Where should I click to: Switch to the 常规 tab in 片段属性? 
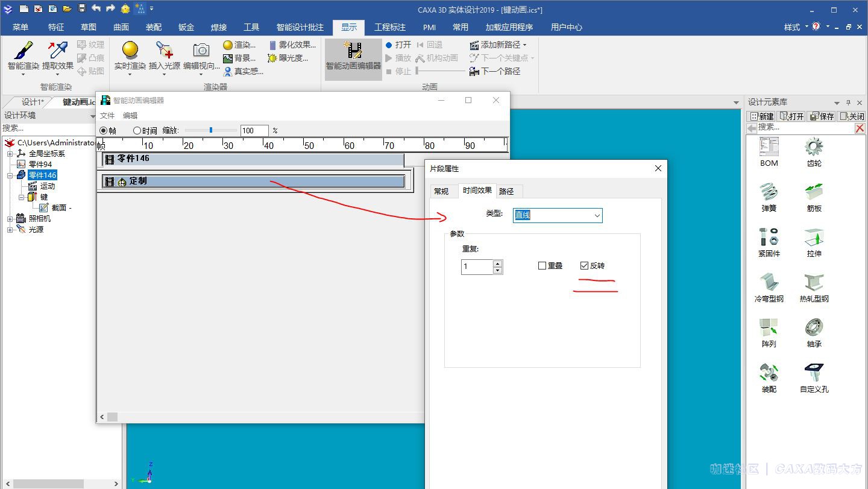click(442, 191)
